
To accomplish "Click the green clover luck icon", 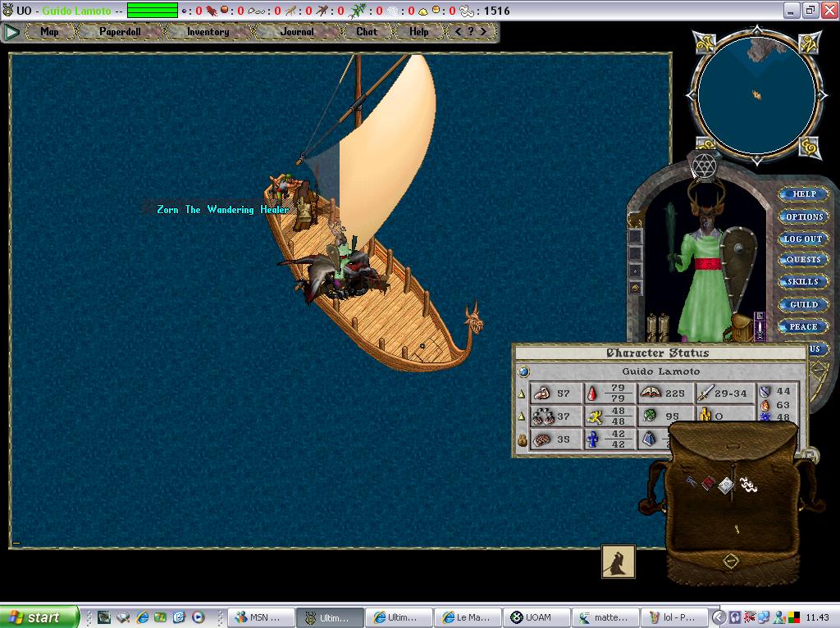I will [x=650, y=416].
